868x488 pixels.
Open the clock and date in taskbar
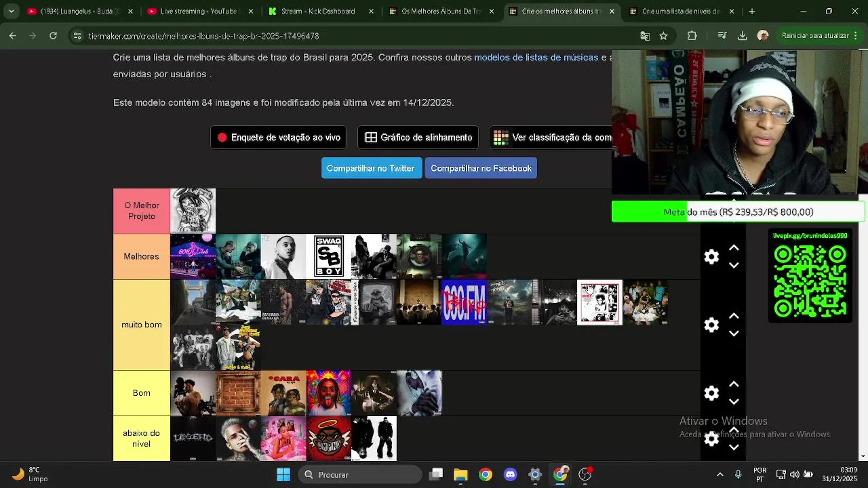840,474
